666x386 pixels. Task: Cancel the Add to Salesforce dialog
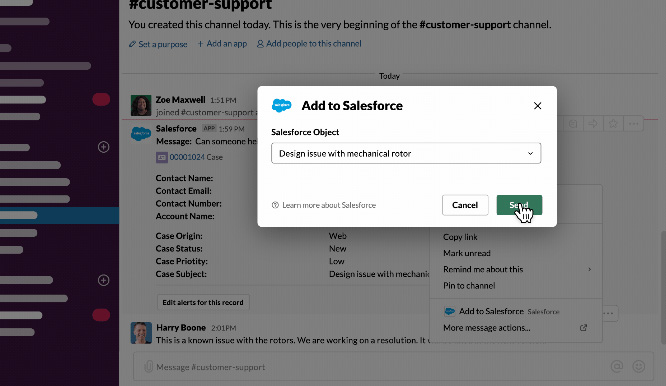pyautogui.click(x=465, y=205)
